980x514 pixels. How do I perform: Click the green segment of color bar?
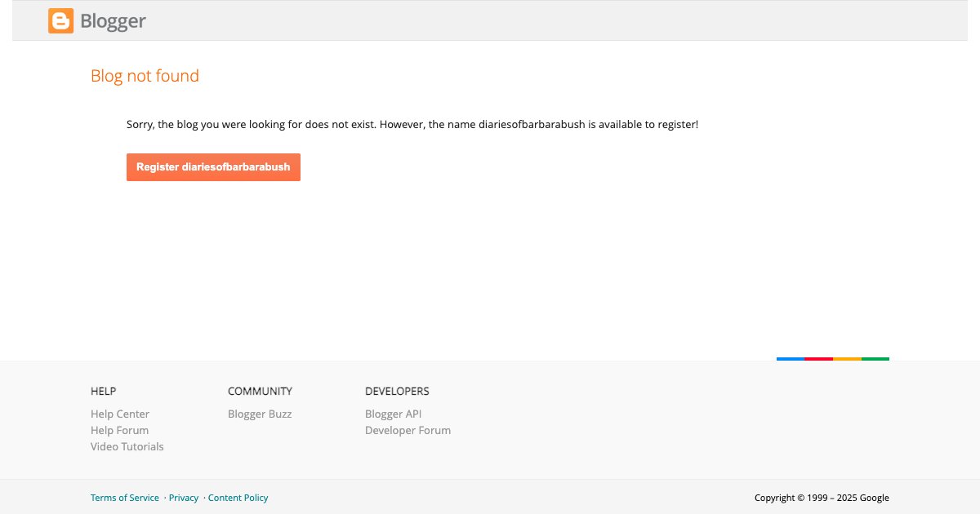tap(875, 359)
